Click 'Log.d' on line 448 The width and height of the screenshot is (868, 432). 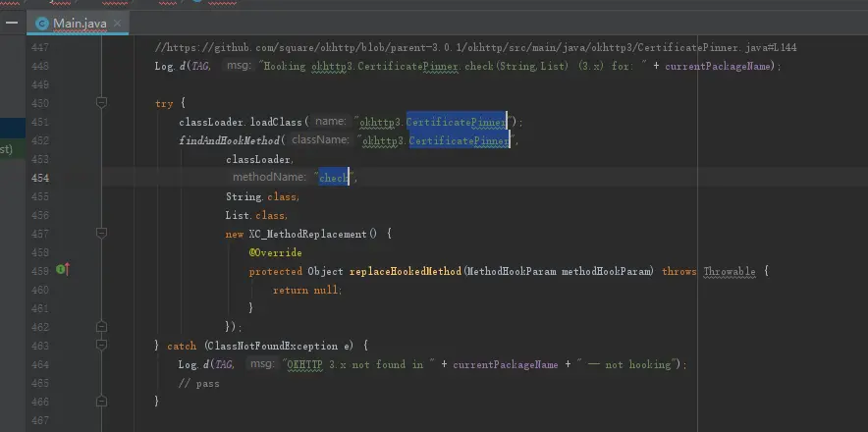tap(171, 66)
